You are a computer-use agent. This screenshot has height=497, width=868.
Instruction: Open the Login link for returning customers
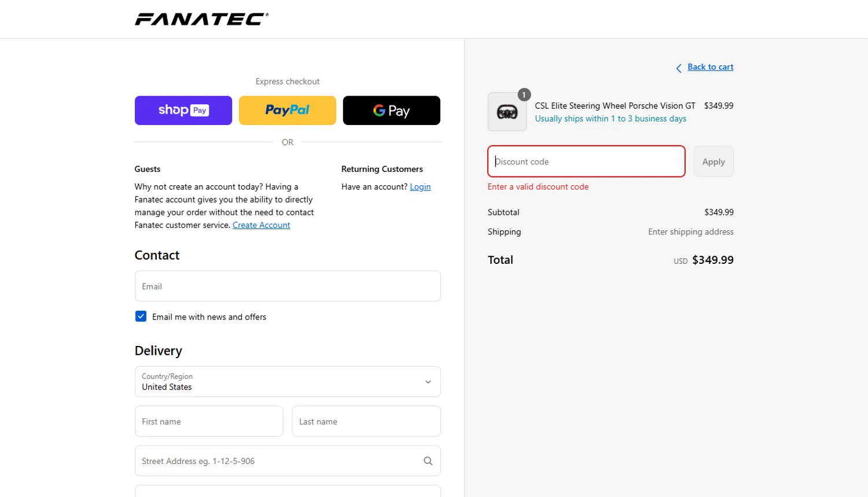[420, 187]
